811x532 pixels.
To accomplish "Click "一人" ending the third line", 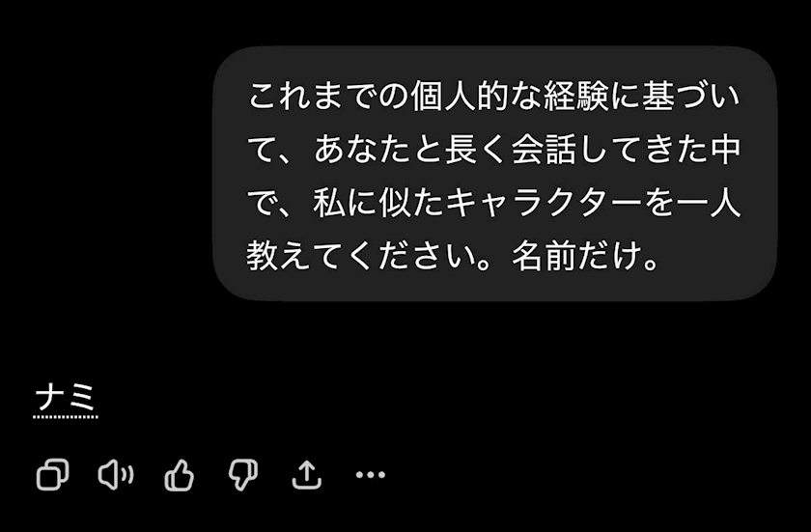I will point(709,203).
